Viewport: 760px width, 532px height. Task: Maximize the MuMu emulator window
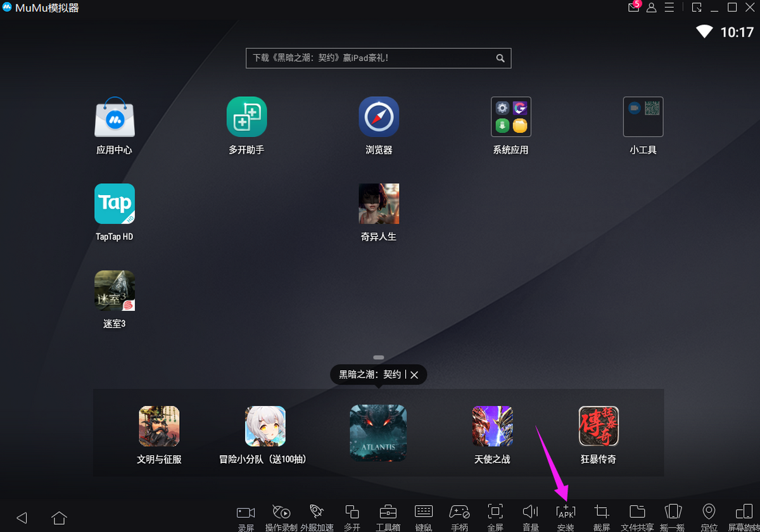click(732, 8)
